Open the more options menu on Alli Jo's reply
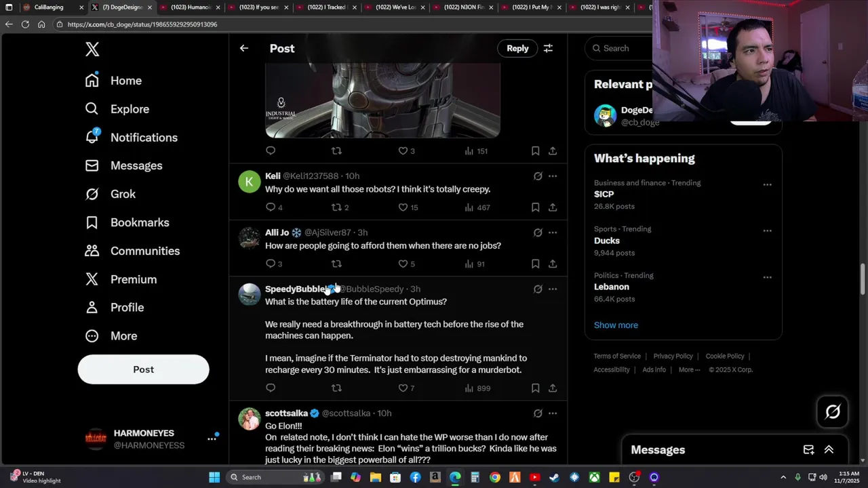The image size is (868, 488). pyautogui.click(x=553, y=232)
